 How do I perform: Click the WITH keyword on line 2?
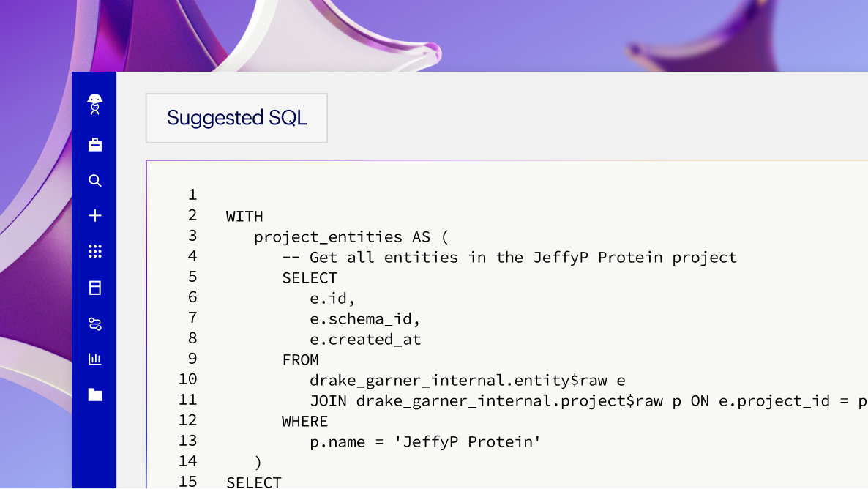coord(244,217)
